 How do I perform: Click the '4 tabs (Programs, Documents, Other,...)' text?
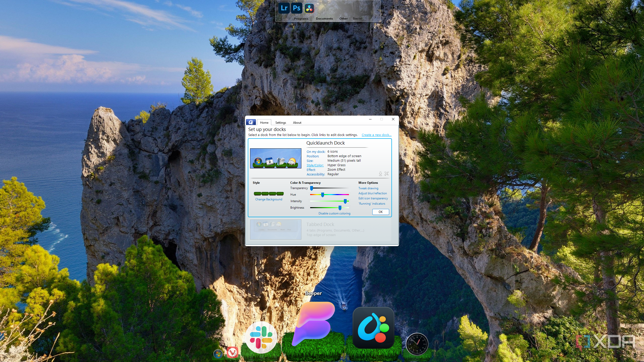coord(335,231)
